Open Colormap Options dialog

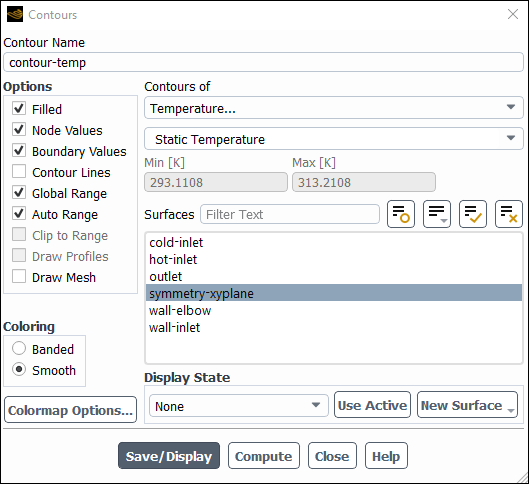(x=71, y=410)
